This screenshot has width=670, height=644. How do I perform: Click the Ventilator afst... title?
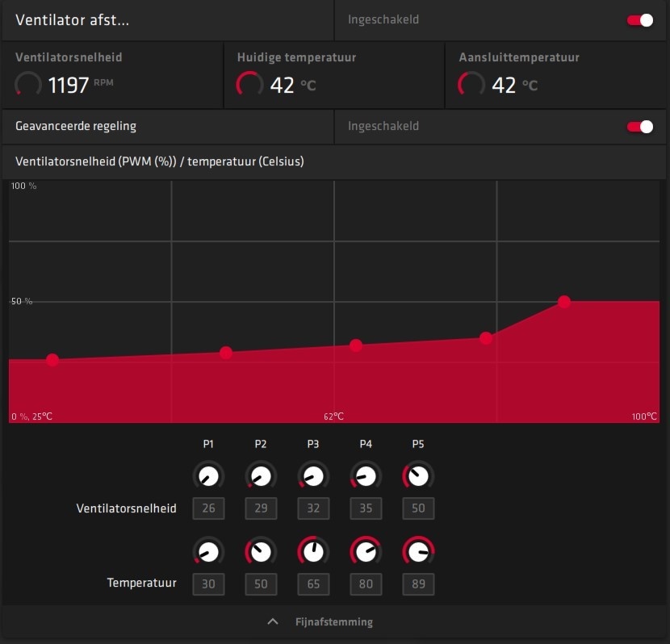(x=72, y=20)
